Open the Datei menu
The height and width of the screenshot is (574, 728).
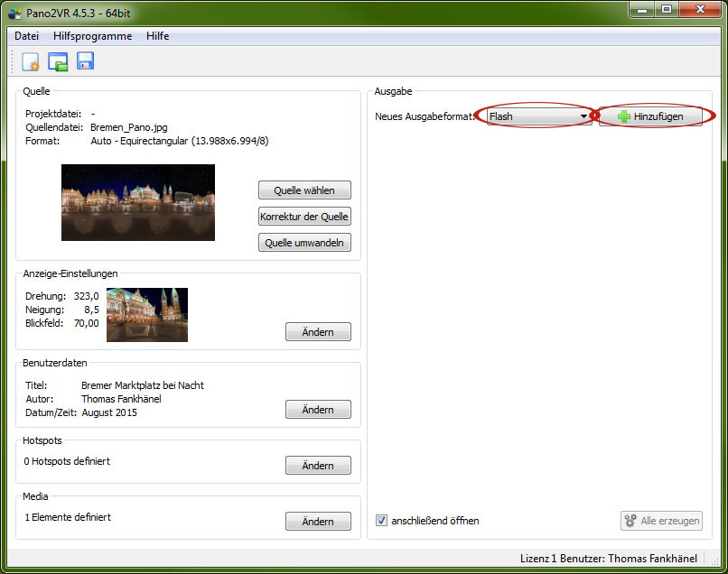pos(26,36)
